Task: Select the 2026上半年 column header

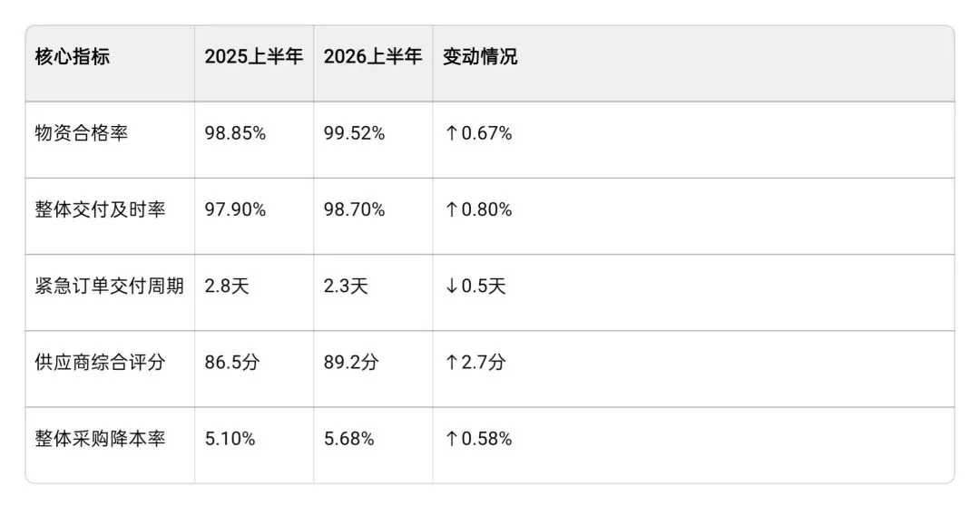Action: click(x=373, y=57)
